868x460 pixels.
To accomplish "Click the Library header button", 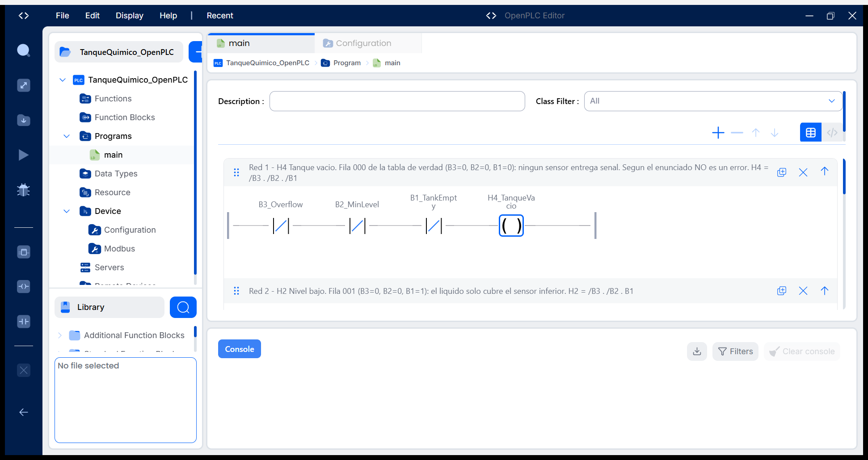I will (110, 307).
